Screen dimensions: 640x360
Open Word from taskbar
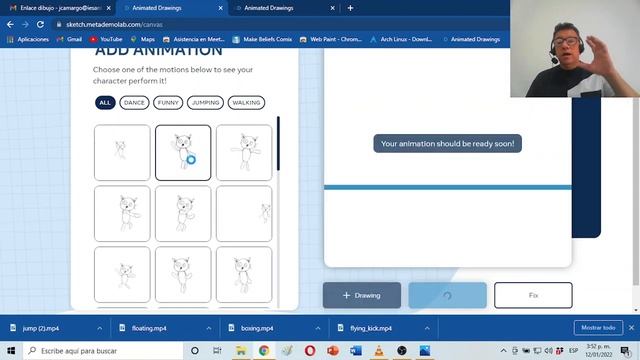click(x=356, y=351)
